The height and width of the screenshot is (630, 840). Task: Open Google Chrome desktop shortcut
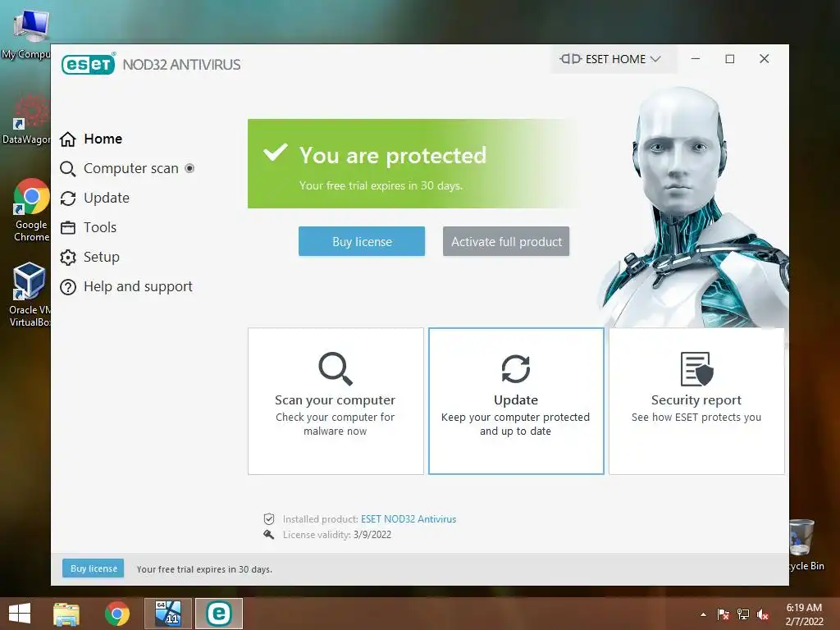(x=31, y=210)
